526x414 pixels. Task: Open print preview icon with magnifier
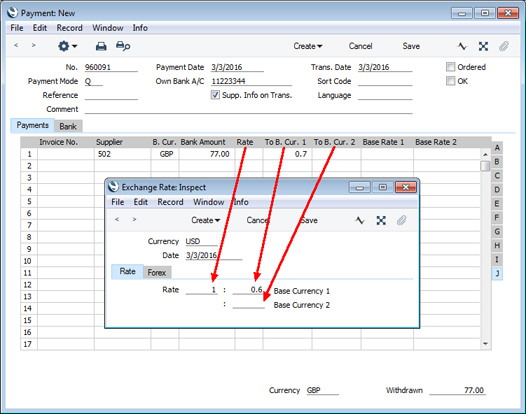123,46
